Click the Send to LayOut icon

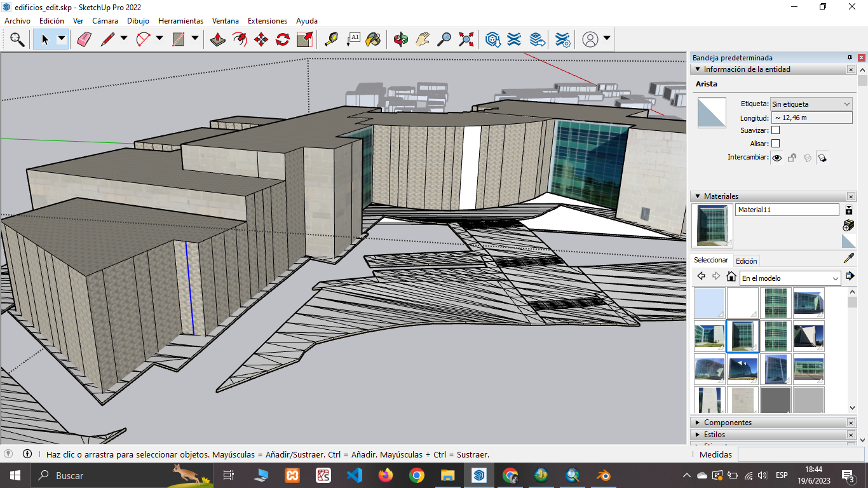pos(537,39)
